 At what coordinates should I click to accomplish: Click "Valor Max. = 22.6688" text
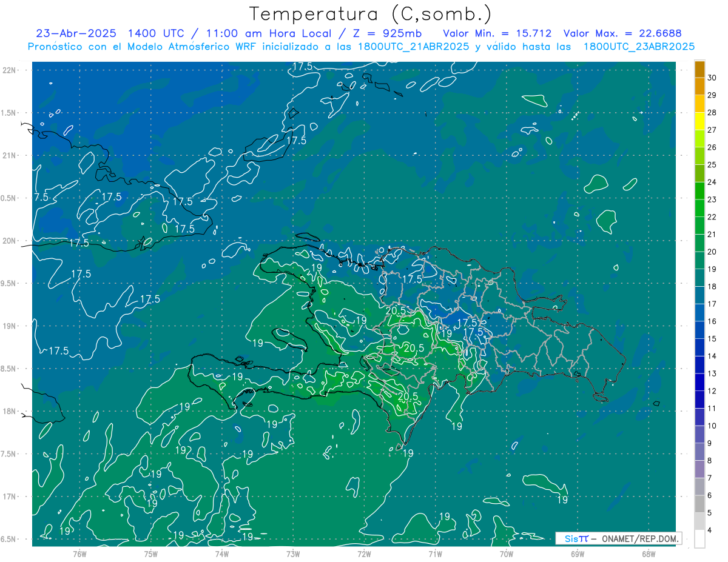point(622,33)
